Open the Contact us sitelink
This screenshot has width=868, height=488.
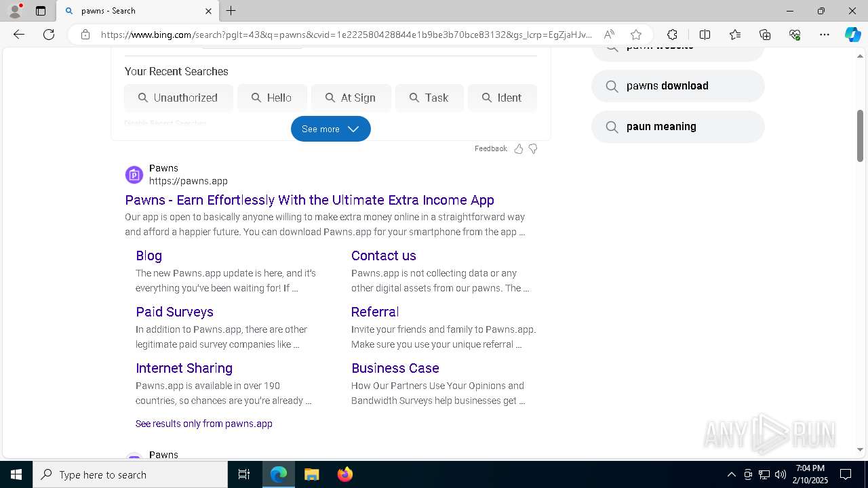[x=384, y=256]
